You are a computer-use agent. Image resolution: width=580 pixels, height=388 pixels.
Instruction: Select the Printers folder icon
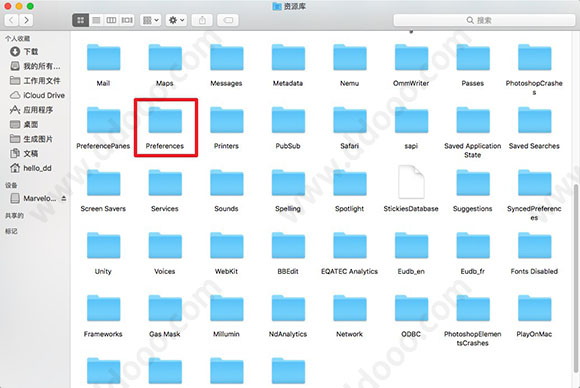(x=227, y=120)
